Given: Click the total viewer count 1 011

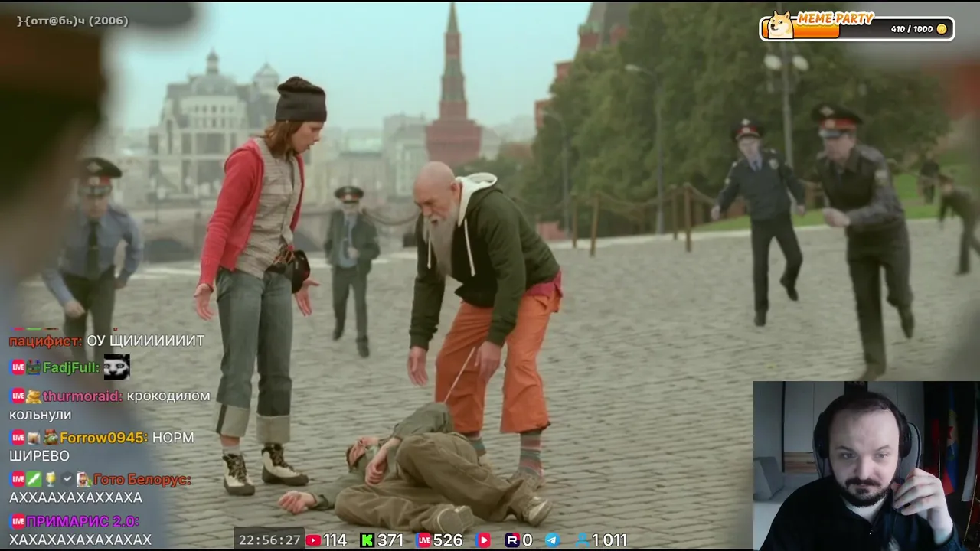Looking at the screenshot, I should (609, 540).
